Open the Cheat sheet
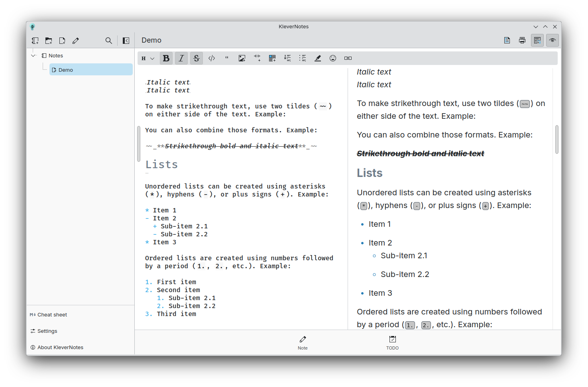 coord(48,314)
